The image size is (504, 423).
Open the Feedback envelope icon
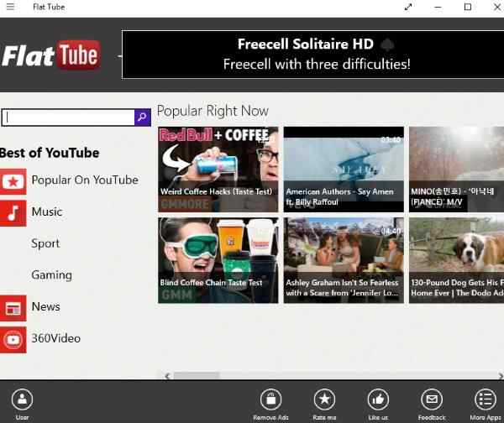432,399
